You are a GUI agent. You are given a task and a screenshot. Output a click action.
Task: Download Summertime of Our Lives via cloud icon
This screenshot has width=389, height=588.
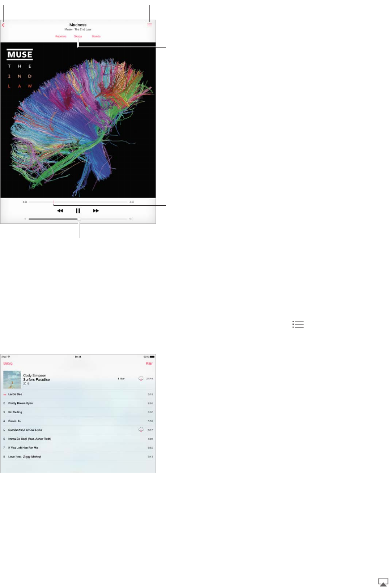(x=141, y=430)
